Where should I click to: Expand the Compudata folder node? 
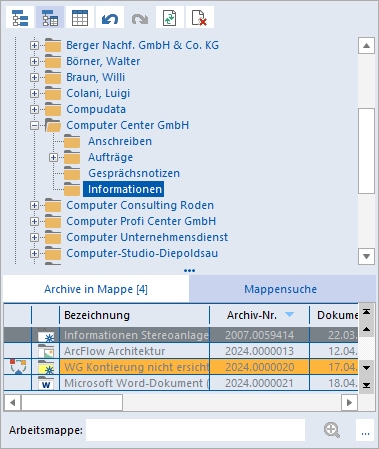click(34, 109)
